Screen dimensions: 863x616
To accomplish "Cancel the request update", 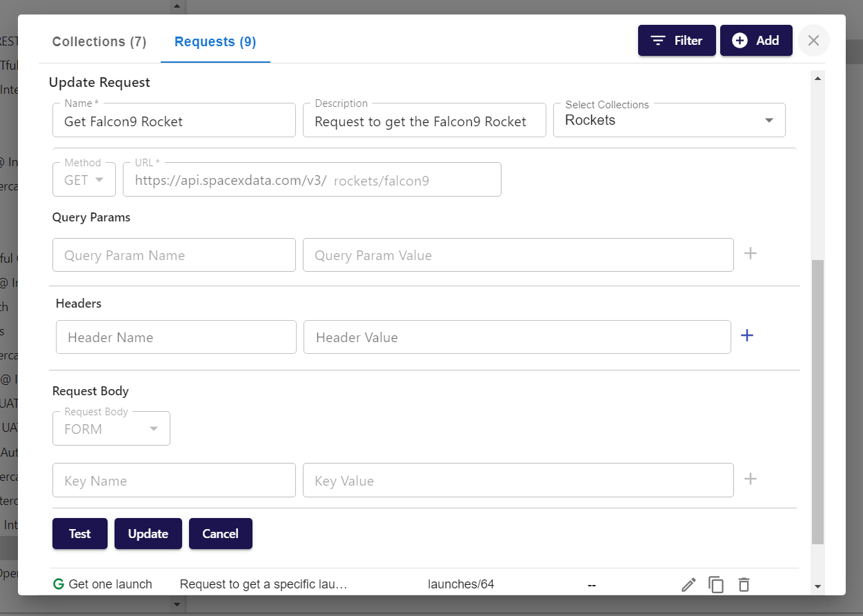I will click(x=221, y=534).
